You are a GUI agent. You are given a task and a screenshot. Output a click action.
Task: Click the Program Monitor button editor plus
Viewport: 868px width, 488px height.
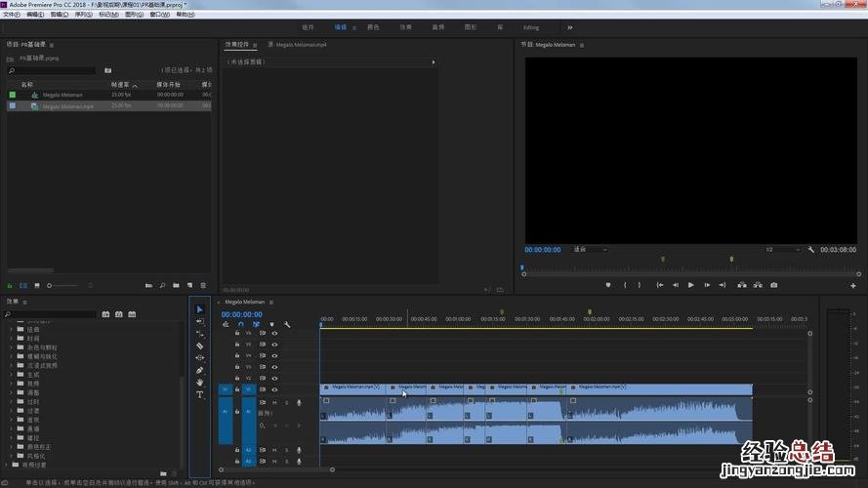(x=851, y=285)
